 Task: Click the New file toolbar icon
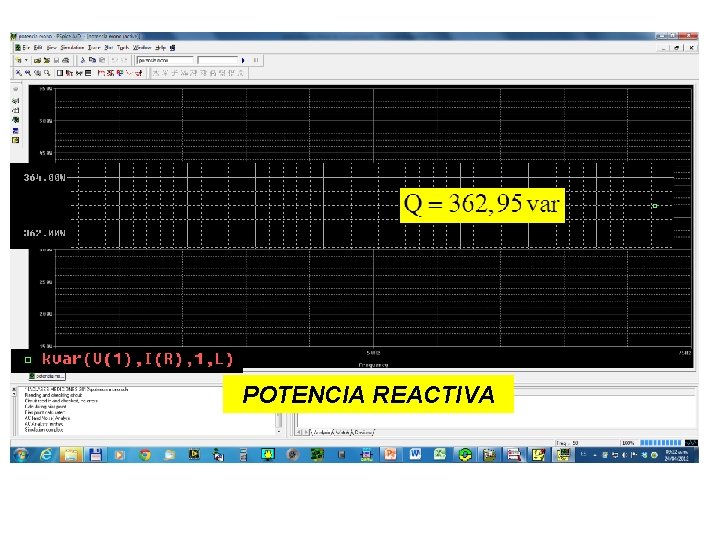click(19, 60)
